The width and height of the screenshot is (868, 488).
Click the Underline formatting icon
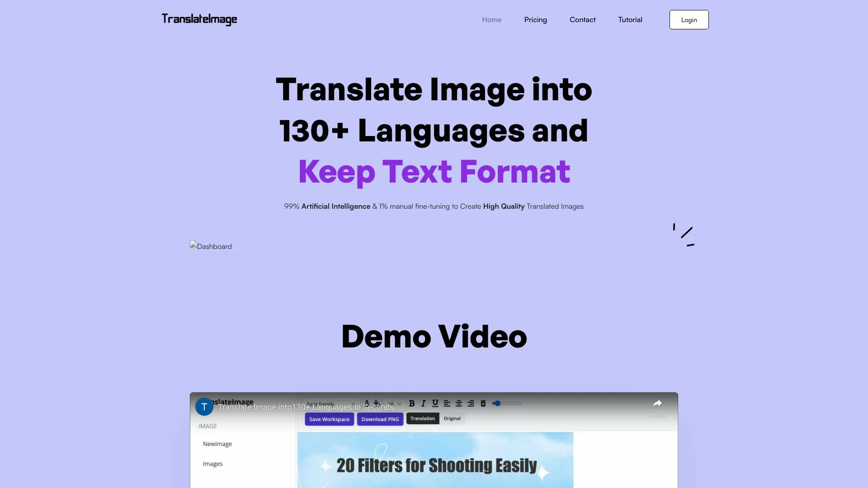434,404
